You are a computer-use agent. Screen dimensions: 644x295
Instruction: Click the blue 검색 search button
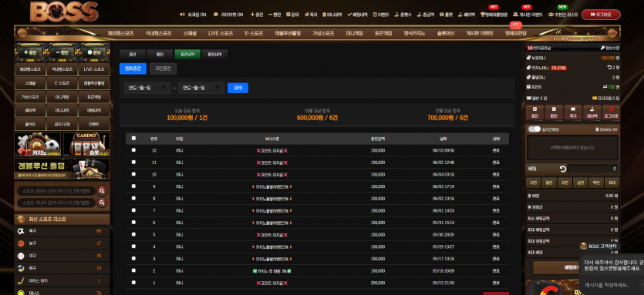pyautogui.click(x=238, y=88)
